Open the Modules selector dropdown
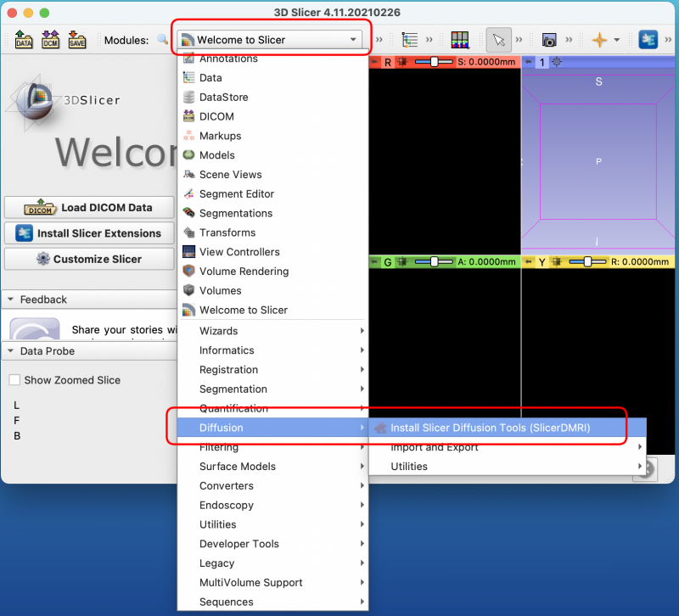679x616 pixels. (270, 40)
